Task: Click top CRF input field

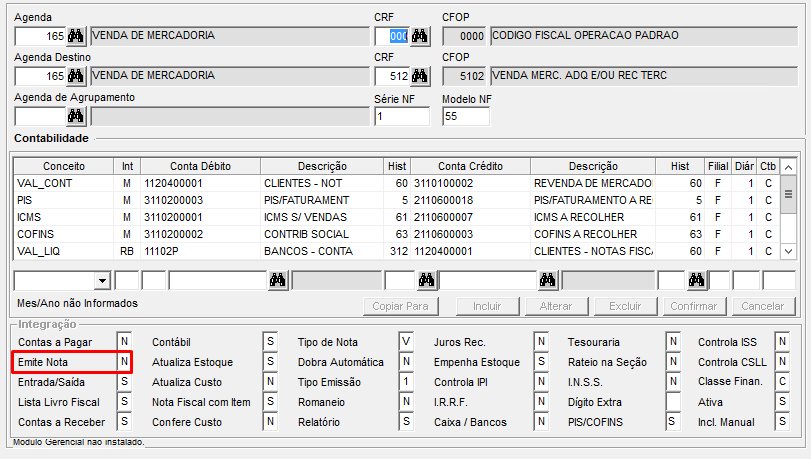Action: click(392, 36)
